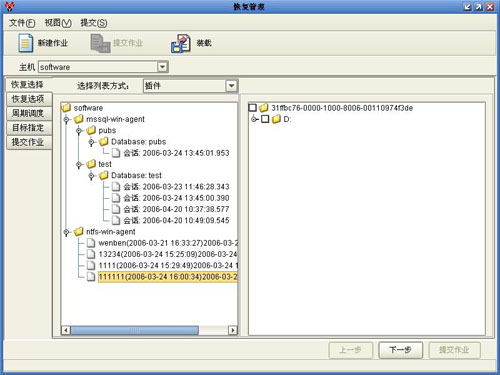Select the ntfs-win-agent folder icon
Screen dimensions: 500x375
tap(79, 231)
